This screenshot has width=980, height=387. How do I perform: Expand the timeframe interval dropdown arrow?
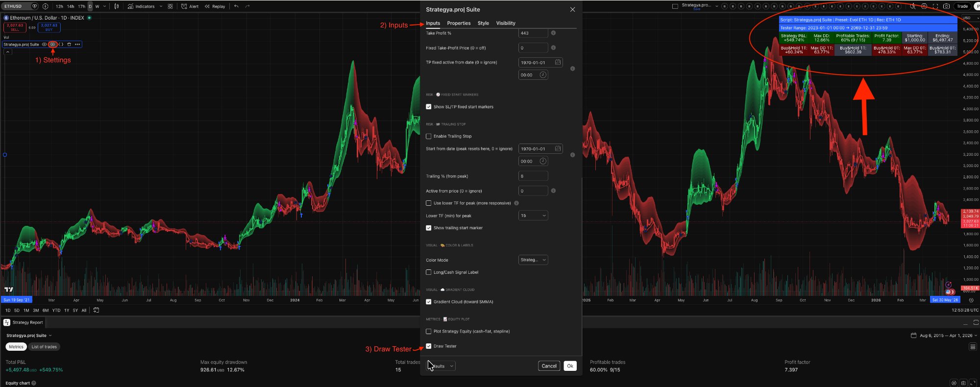pos(104,6)
